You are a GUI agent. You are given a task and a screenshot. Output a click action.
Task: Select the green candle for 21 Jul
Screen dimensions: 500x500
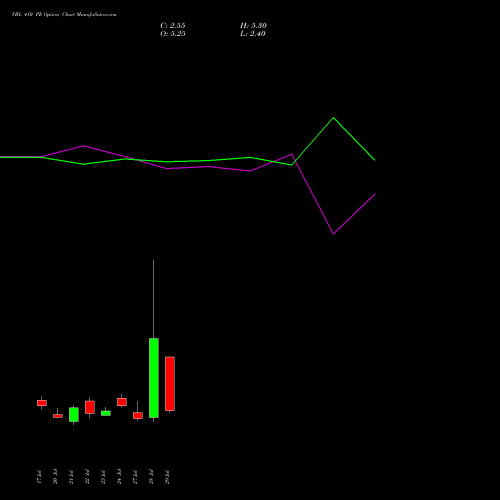74,414
